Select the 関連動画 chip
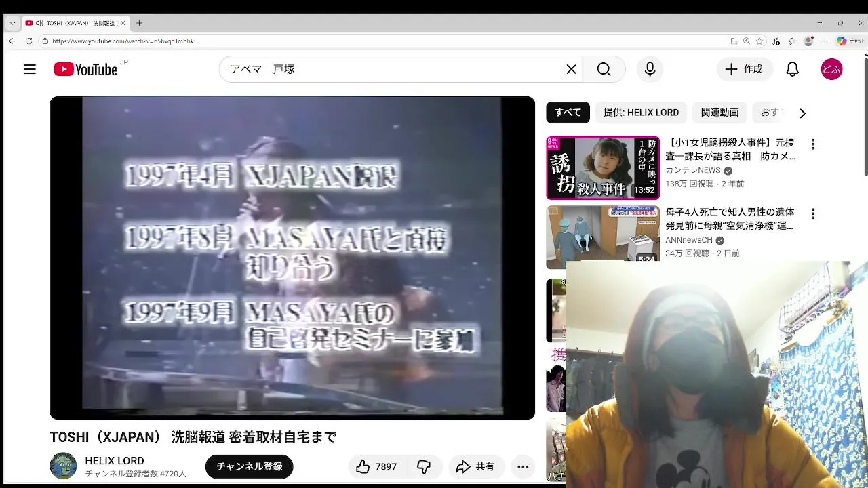868x488 pixels. [719, 113]
